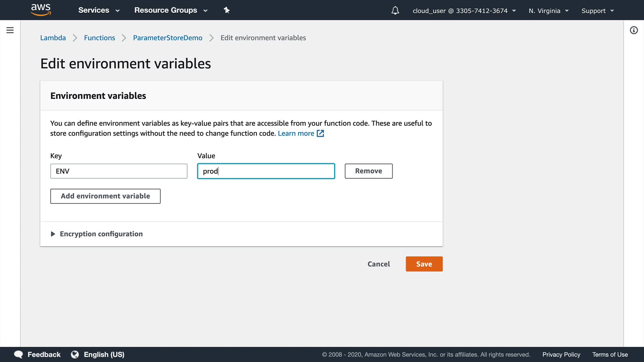This screenshot has width=644, height=362.
Task: Click the pin shortcuts icon
Action: (x=227, y=10)
